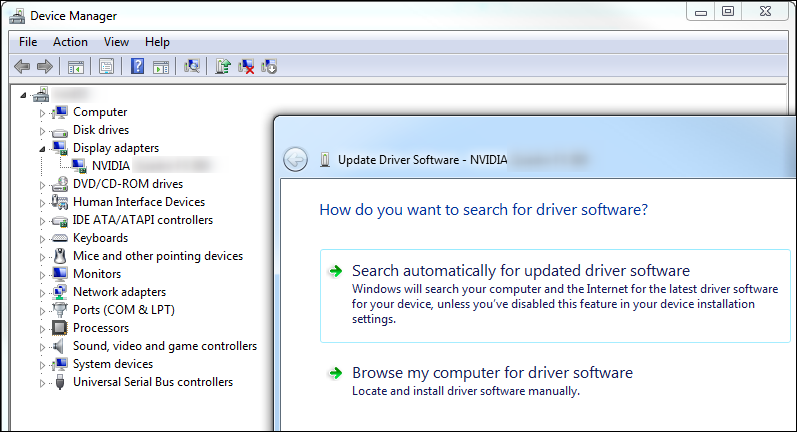Click the Monitors category icon
Screen dimensions: 797x432
[60, 273]
